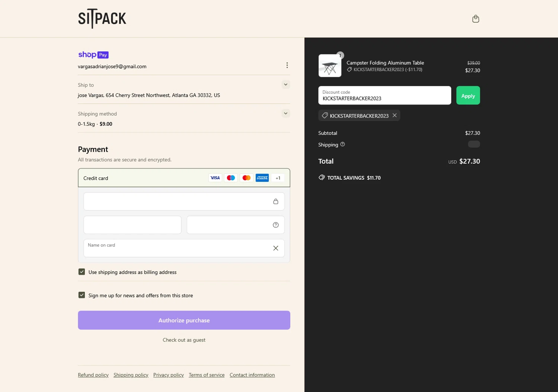
Task: Click the Discount code input field
Action: tap(385, 96)
